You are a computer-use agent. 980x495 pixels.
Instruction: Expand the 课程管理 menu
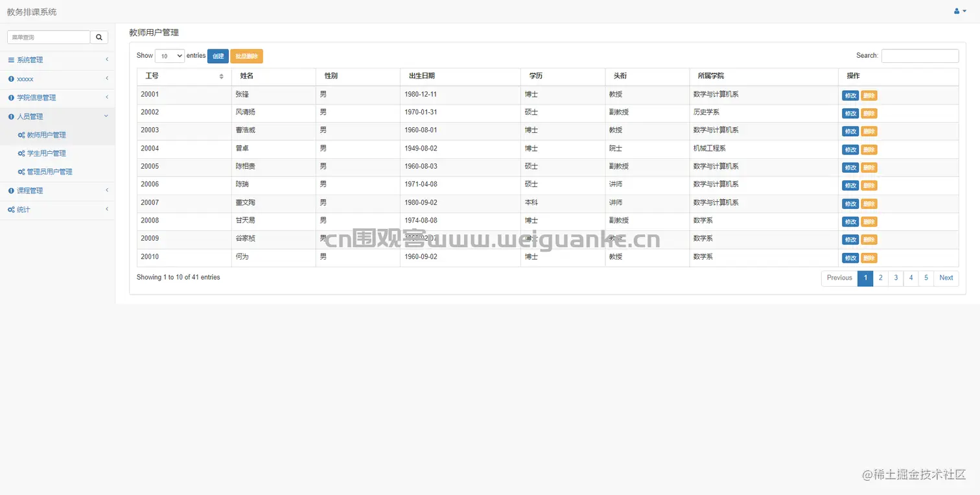click(57, 191)
